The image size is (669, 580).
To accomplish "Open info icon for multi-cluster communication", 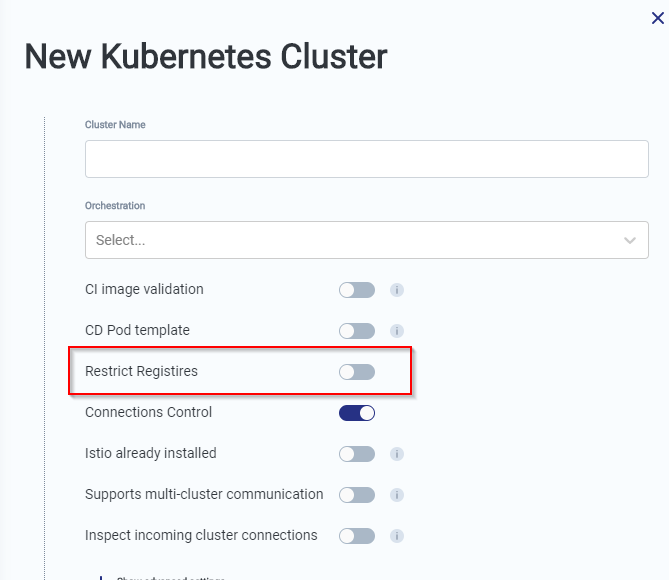I will 397,495.
